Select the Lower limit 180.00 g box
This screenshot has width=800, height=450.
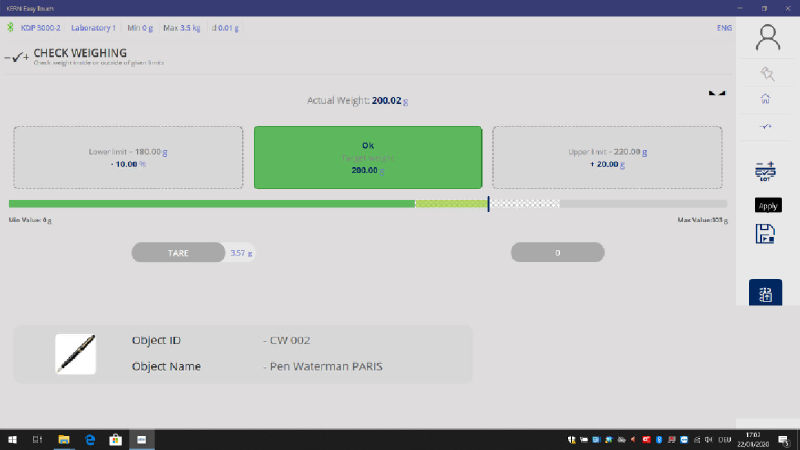128,157
